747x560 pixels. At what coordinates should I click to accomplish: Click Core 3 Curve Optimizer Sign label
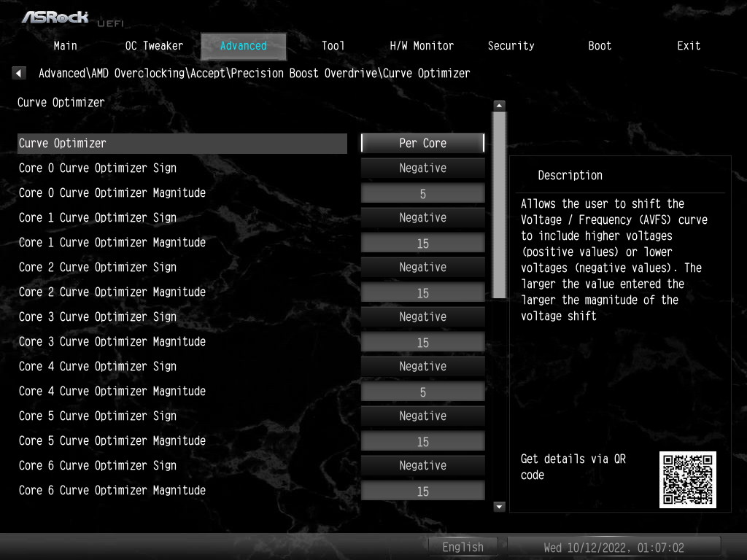[x=98, y=316]
